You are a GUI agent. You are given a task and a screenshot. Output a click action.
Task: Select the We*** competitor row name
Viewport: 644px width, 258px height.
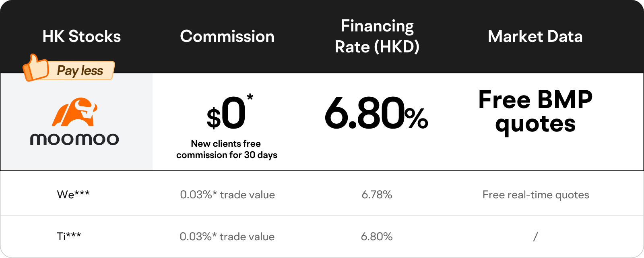coord(73,194)
